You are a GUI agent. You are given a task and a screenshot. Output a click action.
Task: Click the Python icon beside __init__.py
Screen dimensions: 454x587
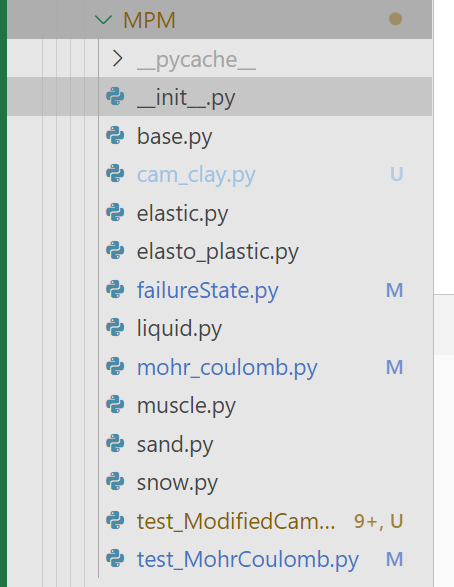(x=115, y=97)
